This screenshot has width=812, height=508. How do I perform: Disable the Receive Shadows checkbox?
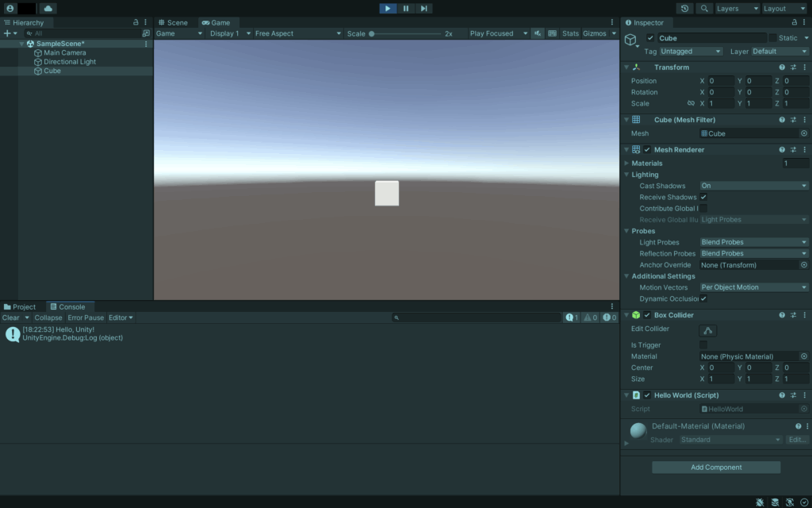[703, 197]
